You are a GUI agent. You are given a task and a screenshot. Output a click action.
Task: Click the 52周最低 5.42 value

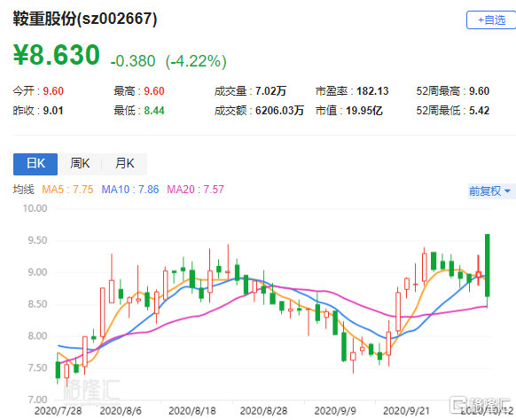[x=479, y=111]
